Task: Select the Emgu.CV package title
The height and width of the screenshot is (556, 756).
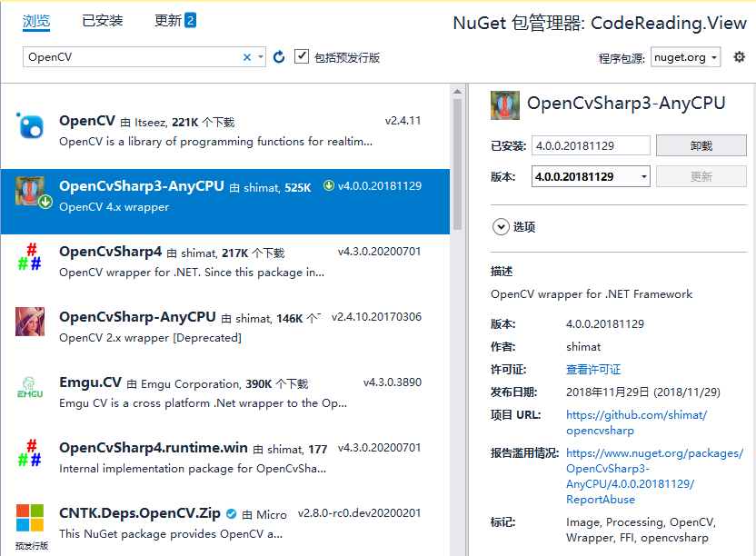Action: 90,382
